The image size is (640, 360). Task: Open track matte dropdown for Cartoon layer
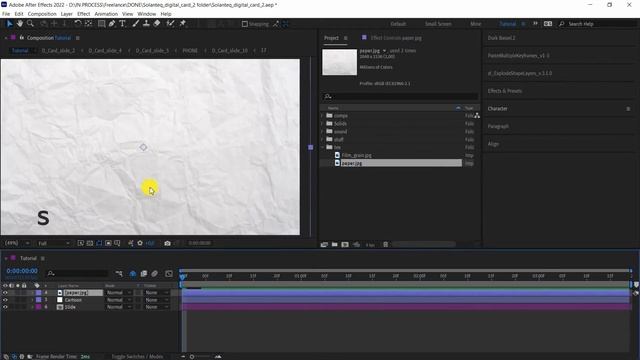pyautogui.click(x=157, y=300)
